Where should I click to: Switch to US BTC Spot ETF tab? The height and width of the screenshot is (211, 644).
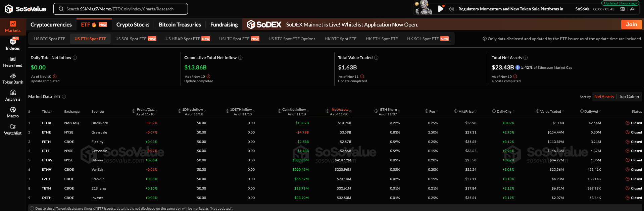click(50, 39)
